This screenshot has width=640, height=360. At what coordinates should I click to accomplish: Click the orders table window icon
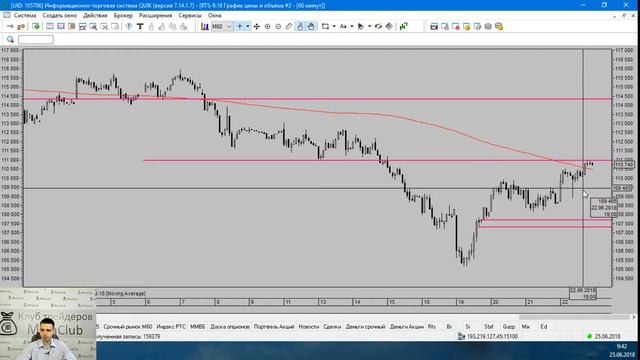(x=434, y=27)
